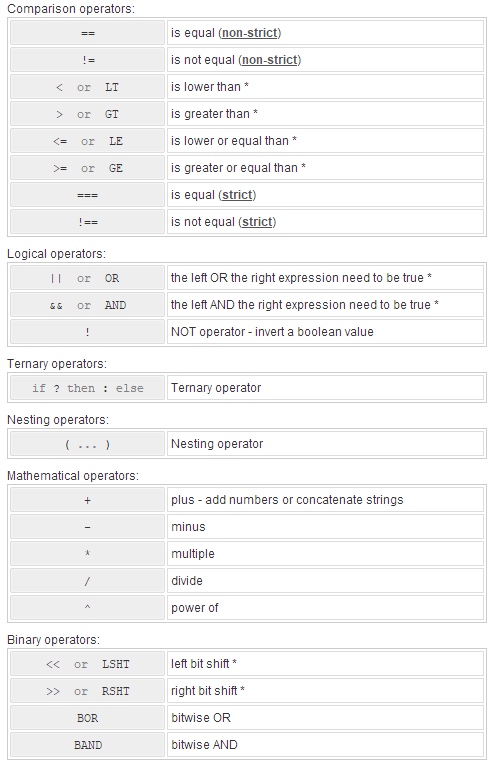Open the non-strict link beside is not equal
Image resolution: width=496 pixels, height=773 pixels.
click(270, 60)
